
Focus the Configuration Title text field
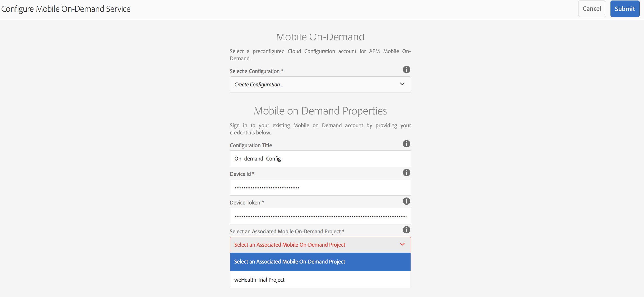(320, 159)
